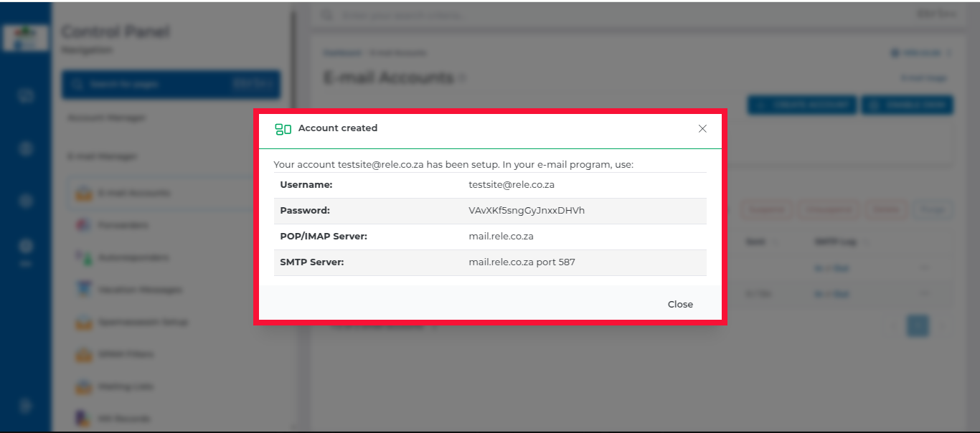Follow the Dashboard breadcrumb link
This screenshot has width=980, height=433.
tap(341, 53)
